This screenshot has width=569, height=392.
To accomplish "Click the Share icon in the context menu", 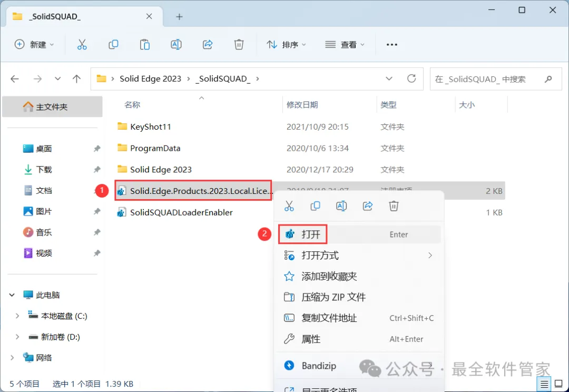I will tap(368, 206).
